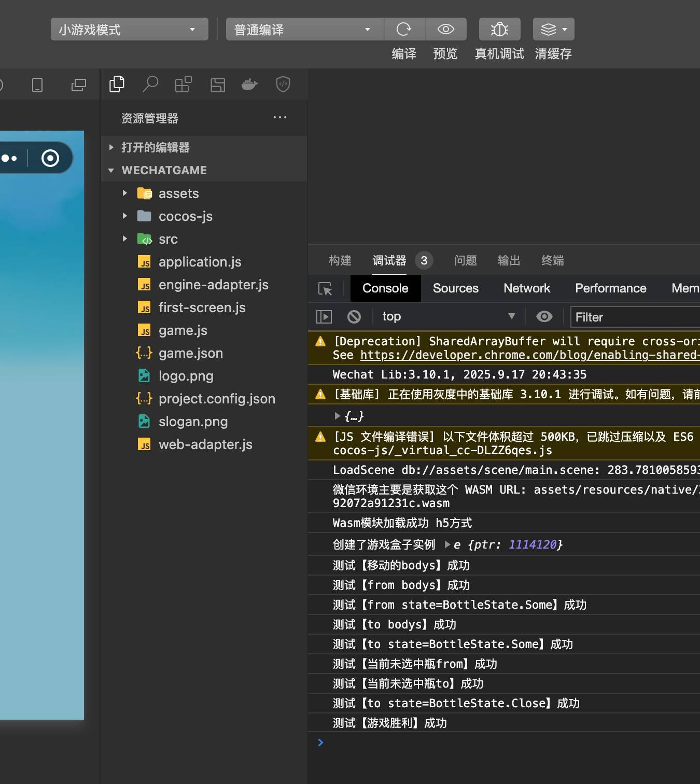Select the element inspector icon

325,289
